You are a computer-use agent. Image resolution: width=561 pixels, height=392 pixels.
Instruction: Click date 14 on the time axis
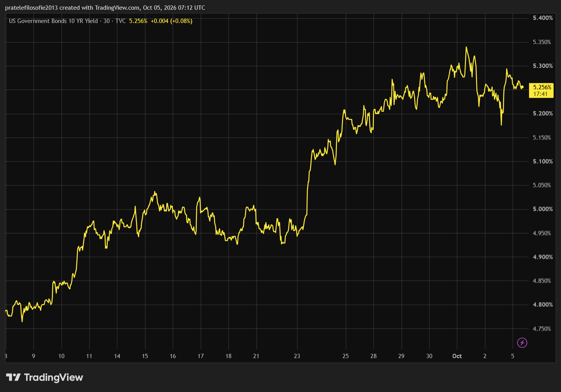pos(117,356)
